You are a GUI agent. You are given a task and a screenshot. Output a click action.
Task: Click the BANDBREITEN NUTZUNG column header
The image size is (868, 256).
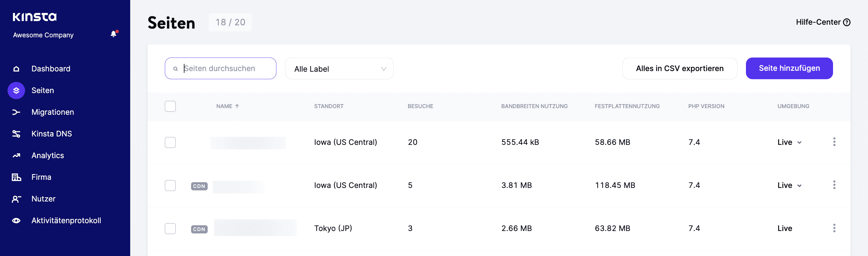pyautogui.click(x=534, y=106)
